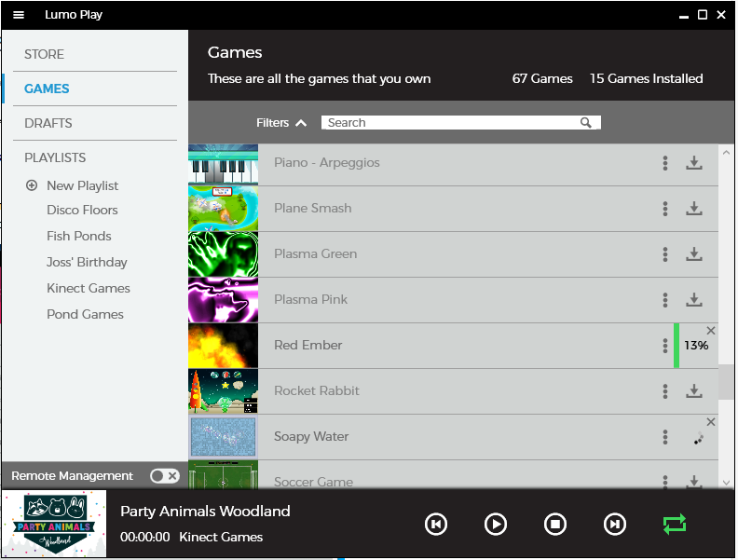Select the Plasma Green thumbnail

(x=223, y=254)
